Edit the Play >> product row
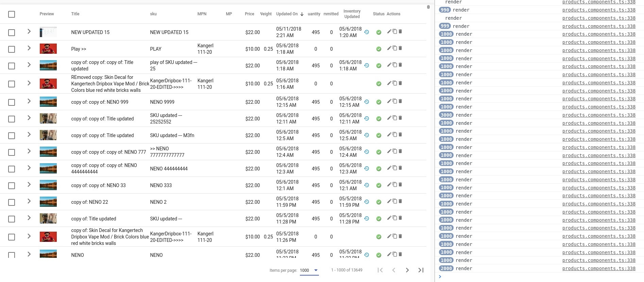644x282 pixels. click(x=389, y=48)
